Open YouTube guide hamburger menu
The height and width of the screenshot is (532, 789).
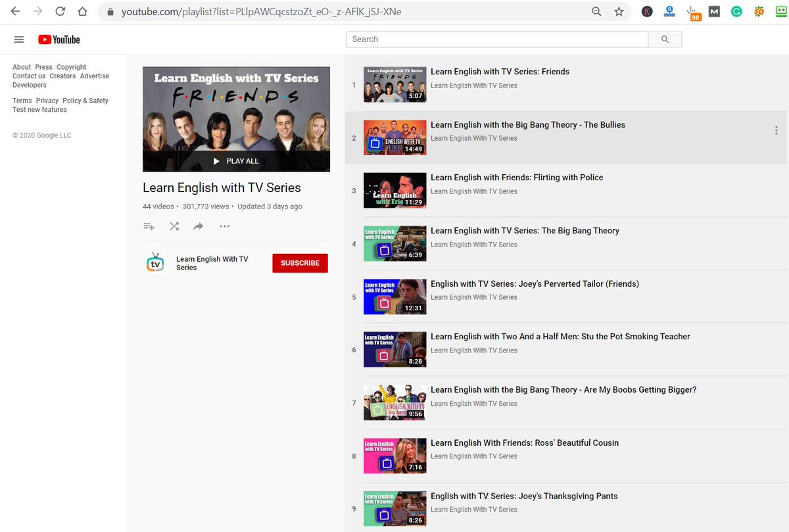19,39
